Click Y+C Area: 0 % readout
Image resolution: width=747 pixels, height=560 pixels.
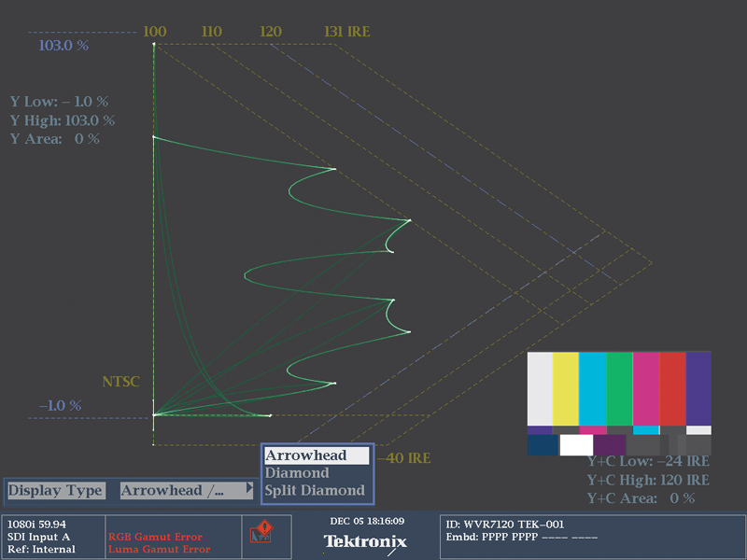pyautogui.click(x=641, y=498)
